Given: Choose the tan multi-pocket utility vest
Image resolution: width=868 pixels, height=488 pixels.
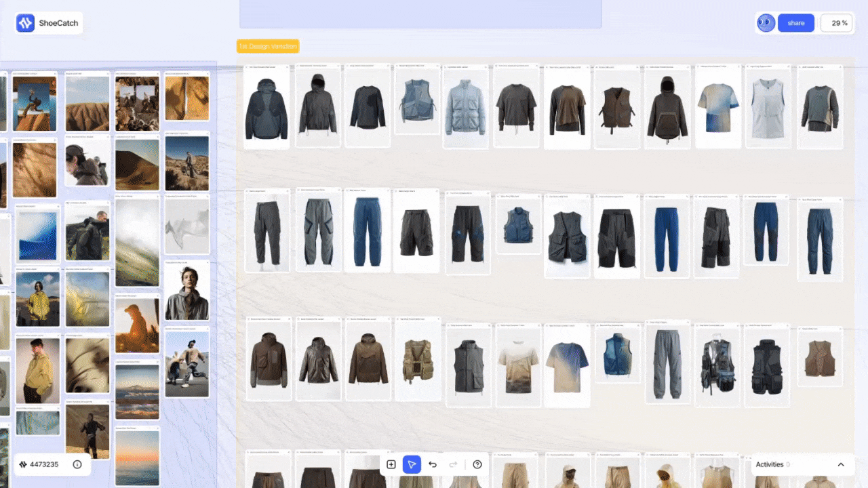Looking at the screenshot, I should pos(418,361).
